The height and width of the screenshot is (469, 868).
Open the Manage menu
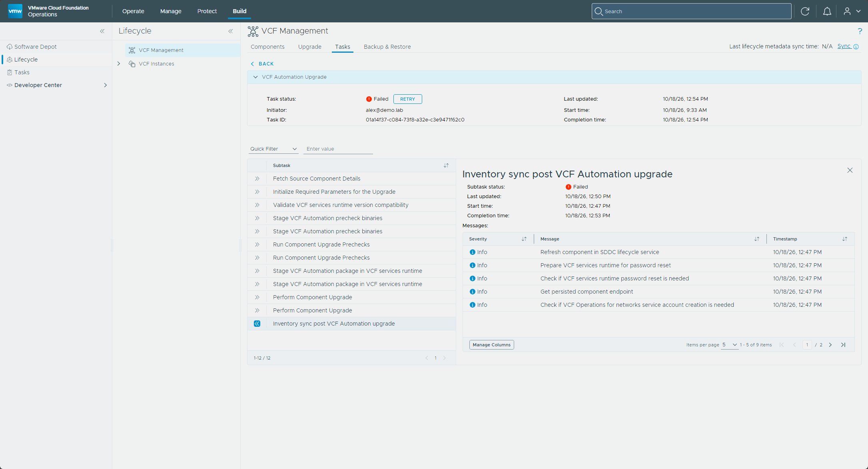coord(171,11)
